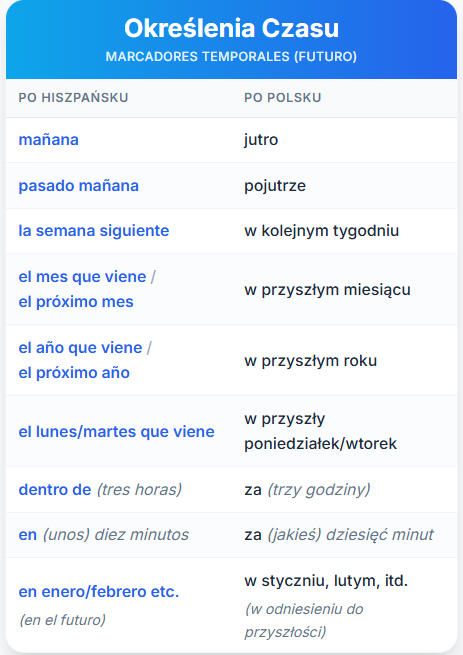Click the Określenia Czasu title
The width and height of the screenshot is (463, 655).
pos(231,28)
